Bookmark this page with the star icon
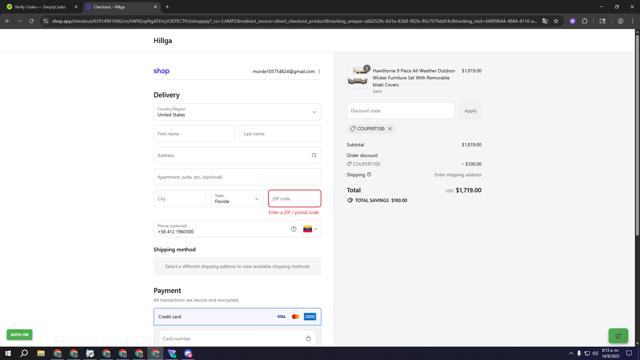Viewport: 640px width, 360px height. pyautogui.click(x=556, y=21)
